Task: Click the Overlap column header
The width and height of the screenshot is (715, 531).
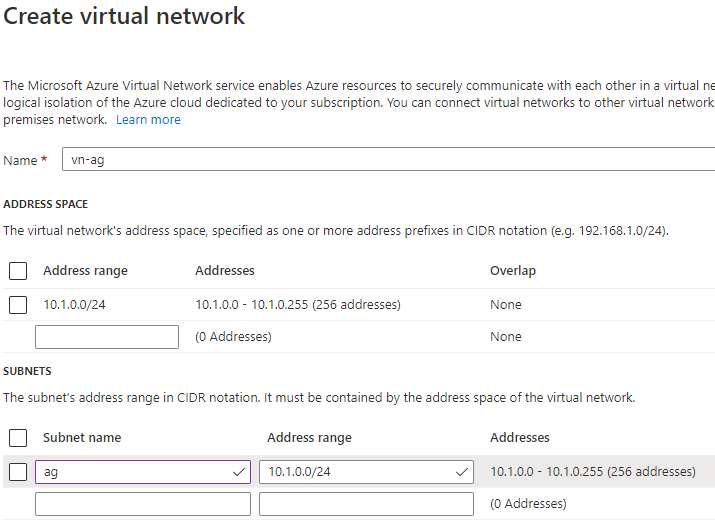Action: coord(513,271)
